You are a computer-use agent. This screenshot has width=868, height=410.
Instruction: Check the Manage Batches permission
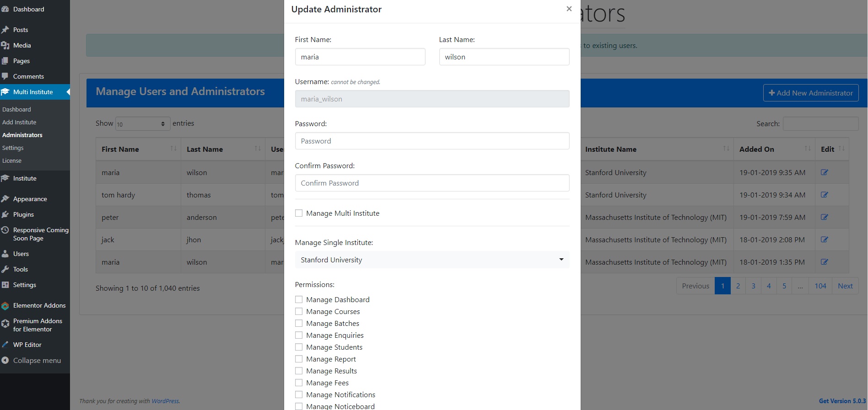coord(299,323)
